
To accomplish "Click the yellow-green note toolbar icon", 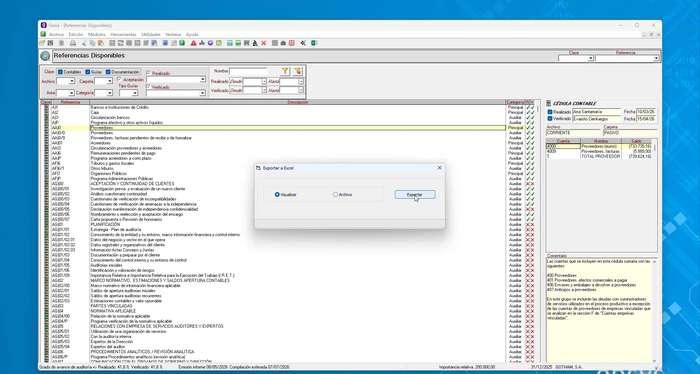I will [218, 43].
